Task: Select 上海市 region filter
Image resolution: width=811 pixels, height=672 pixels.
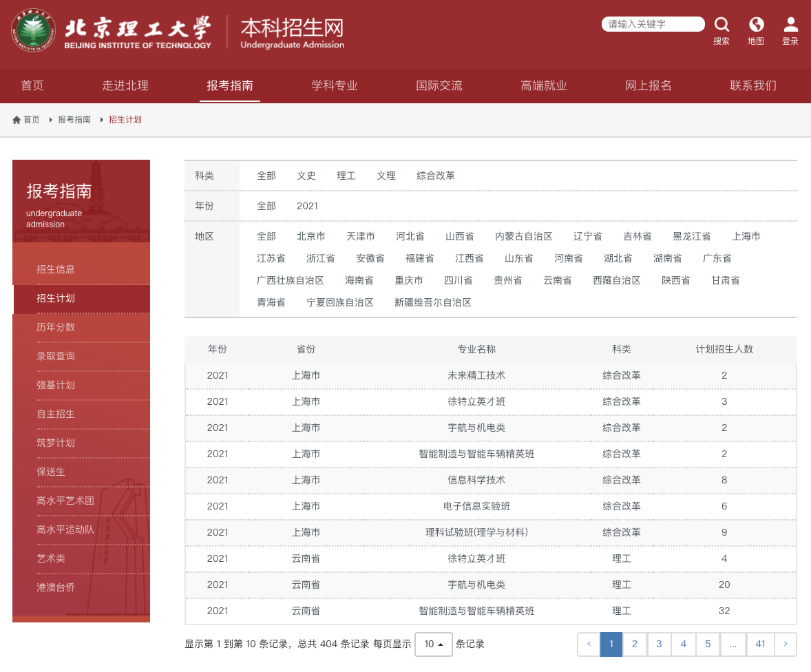Action: click(746, 236)
